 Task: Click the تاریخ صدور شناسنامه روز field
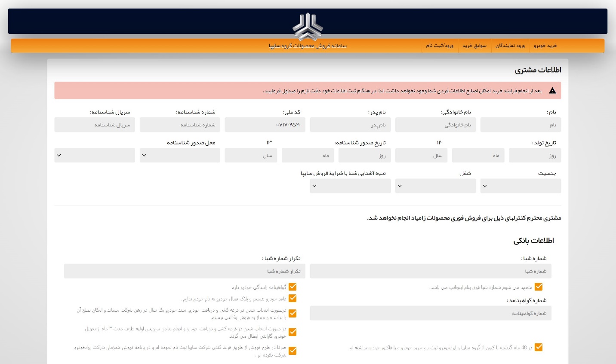point(364,155)
